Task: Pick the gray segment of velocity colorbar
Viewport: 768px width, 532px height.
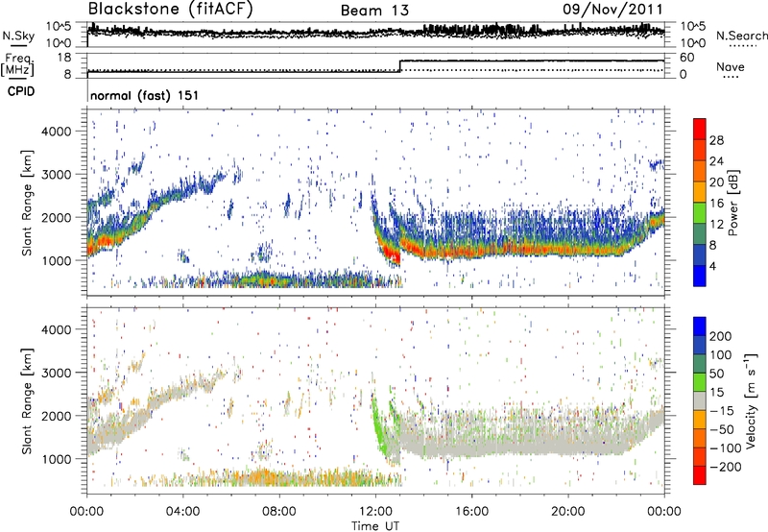Action: coord(700,400)
